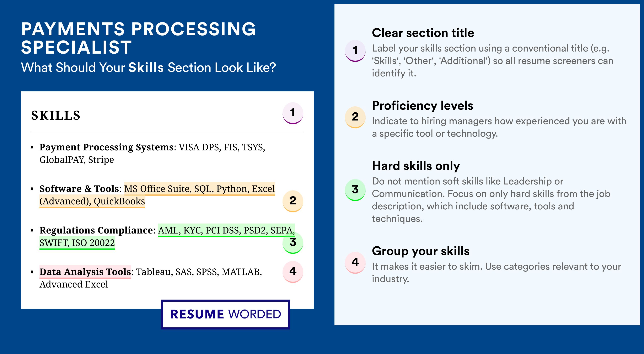Select badge 2 next to Proficiency levels
Viewport: 644px width, 354px height.
point(355,117)
